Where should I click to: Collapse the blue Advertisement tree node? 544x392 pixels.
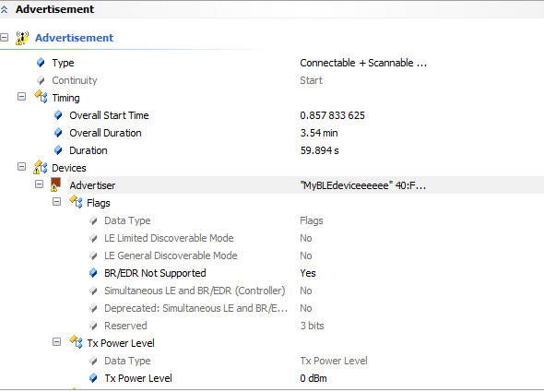pos(5,38)
